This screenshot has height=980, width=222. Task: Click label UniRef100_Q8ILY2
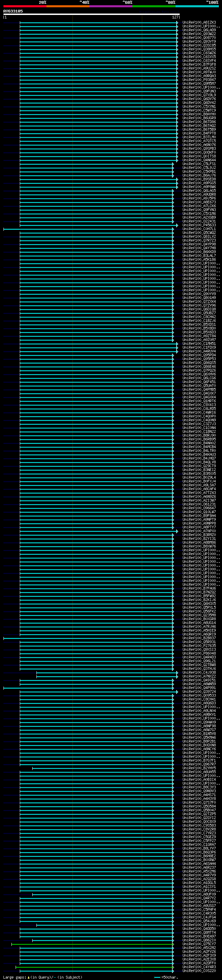[199, 237]
